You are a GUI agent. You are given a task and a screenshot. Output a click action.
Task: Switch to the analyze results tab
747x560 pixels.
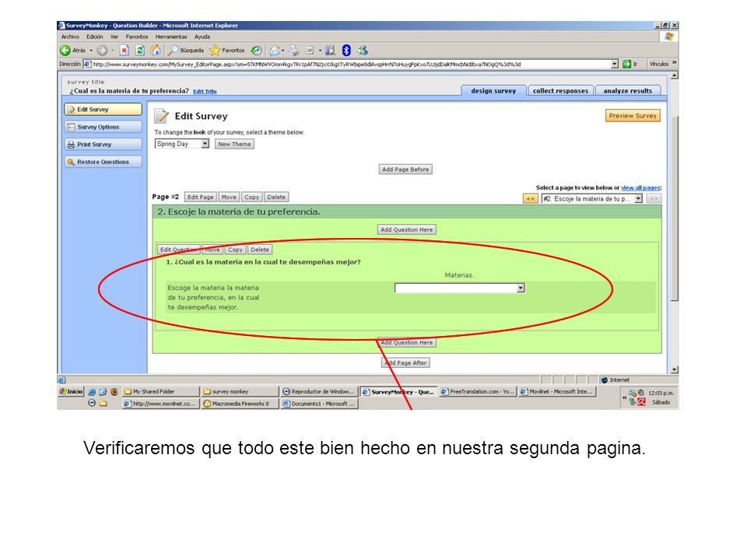[x=627, y=91]
